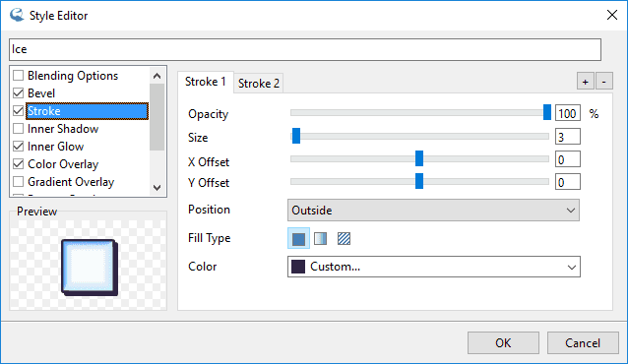Click the Style Editor app icon

pyautogui.click(x=17, y=15)
